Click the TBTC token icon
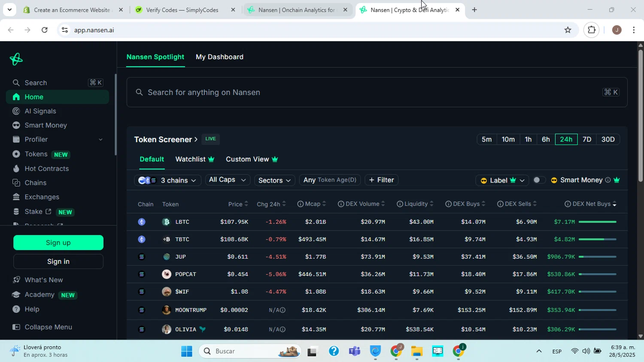Image resolution: width=644 pixels, height=362 pixels. coord(166,239)
